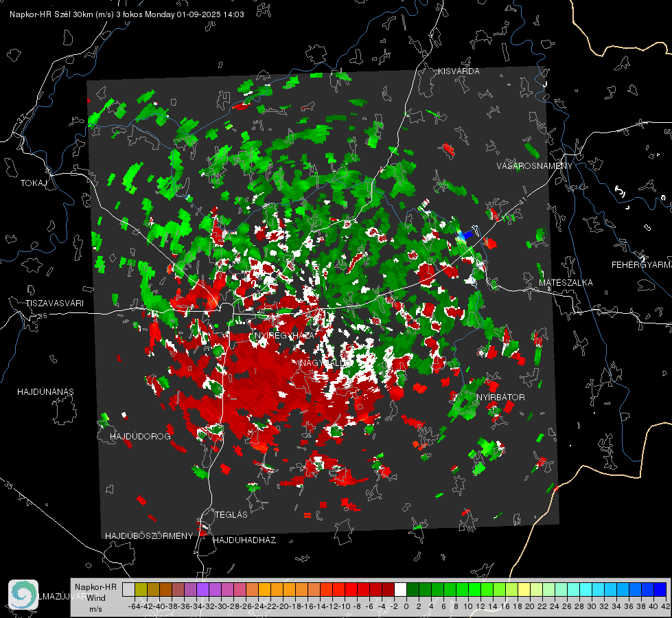Click the VÁSÁROSNAMÉNY town label
Screen dimensions: 672x618
[535, 165]
